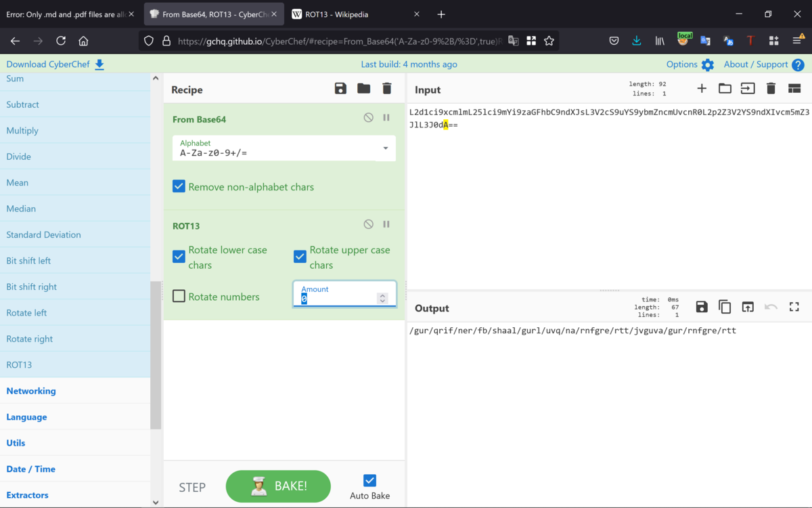Select the Median operation
This screenshot has width=812, height=508.
click(x=75, y=209)
